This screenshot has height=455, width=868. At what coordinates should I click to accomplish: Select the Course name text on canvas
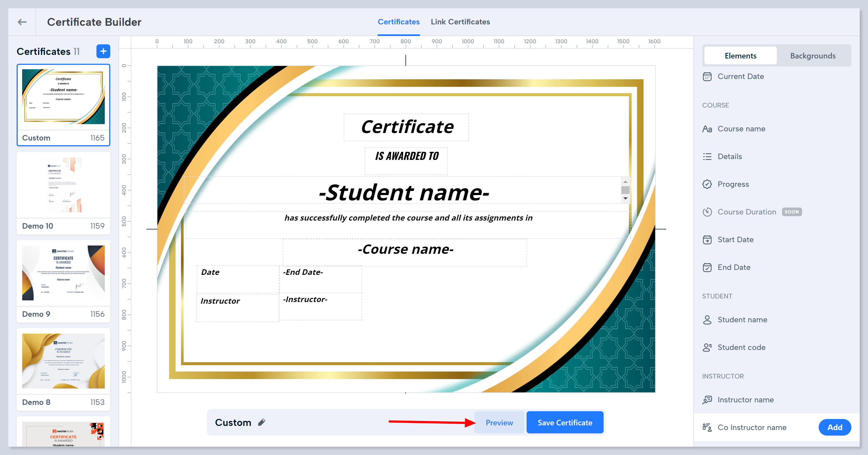click(x=405, y=250)
